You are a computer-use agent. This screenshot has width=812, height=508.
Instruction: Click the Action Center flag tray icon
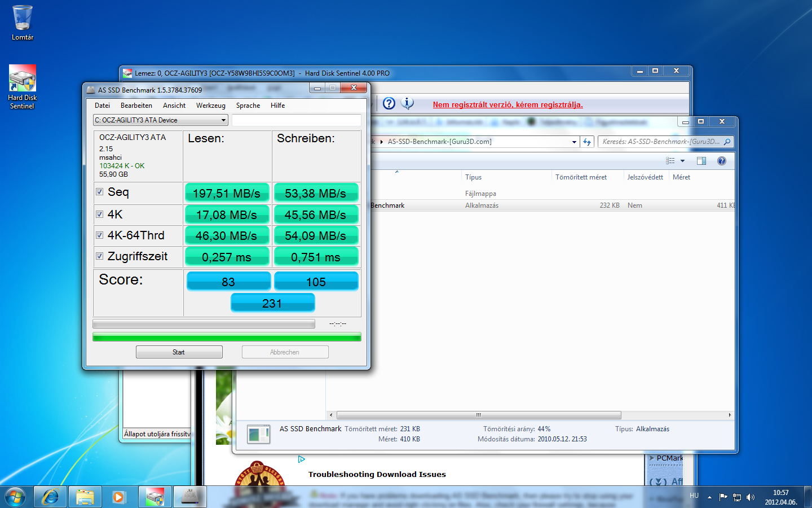723,497
